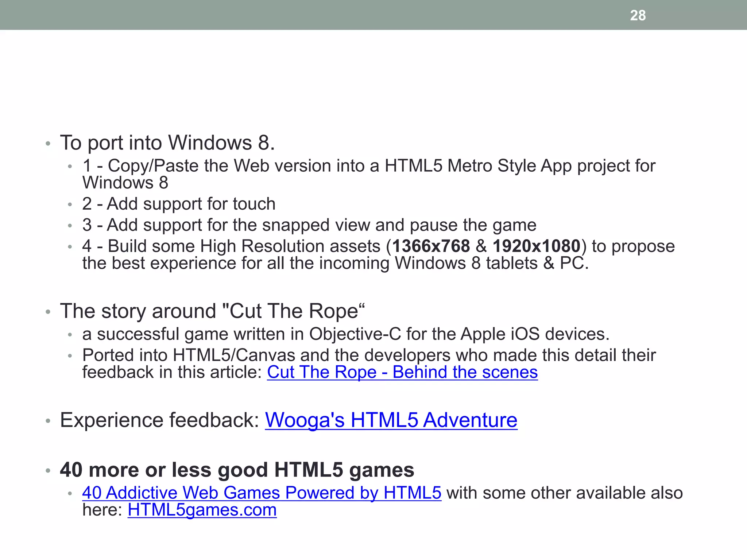Click slide number 28 in the header

[638, 15]
